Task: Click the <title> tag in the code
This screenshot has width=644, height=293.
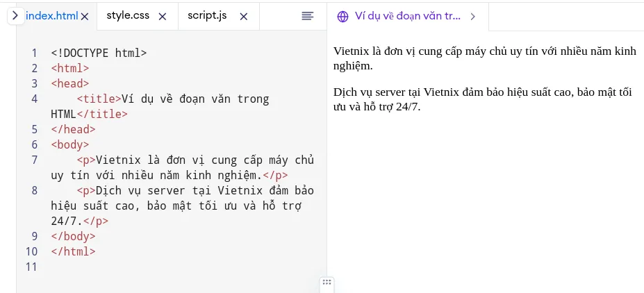Action: tap(99, 99)
